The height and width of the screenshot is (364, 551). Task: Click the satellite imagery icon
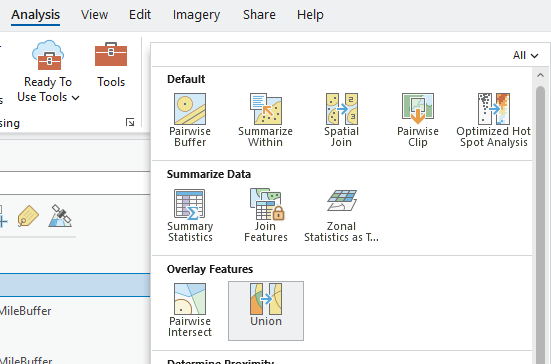[x=60, y=216]
